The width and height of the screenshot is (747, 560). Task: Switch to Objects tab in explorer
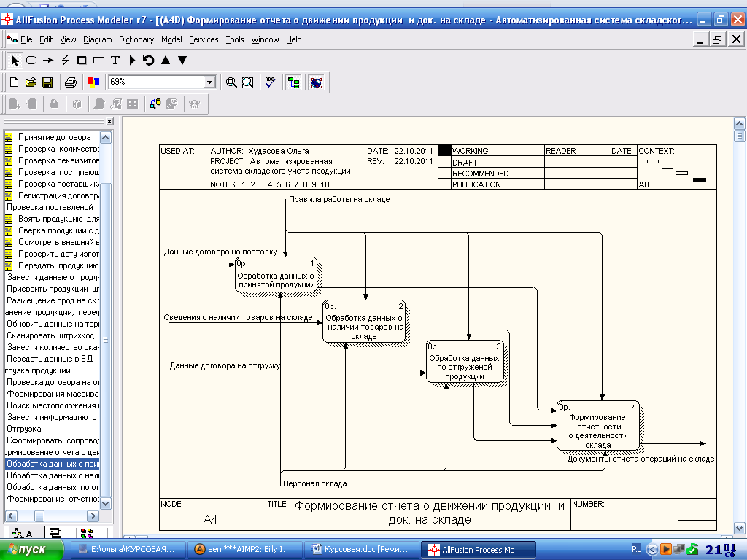(x=90, y=533)
